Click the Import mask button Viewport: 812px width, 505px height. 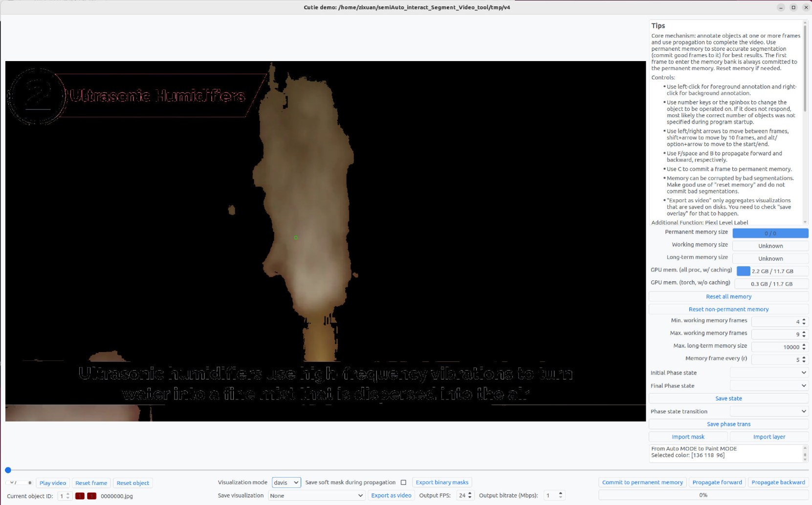coord(688,437)
